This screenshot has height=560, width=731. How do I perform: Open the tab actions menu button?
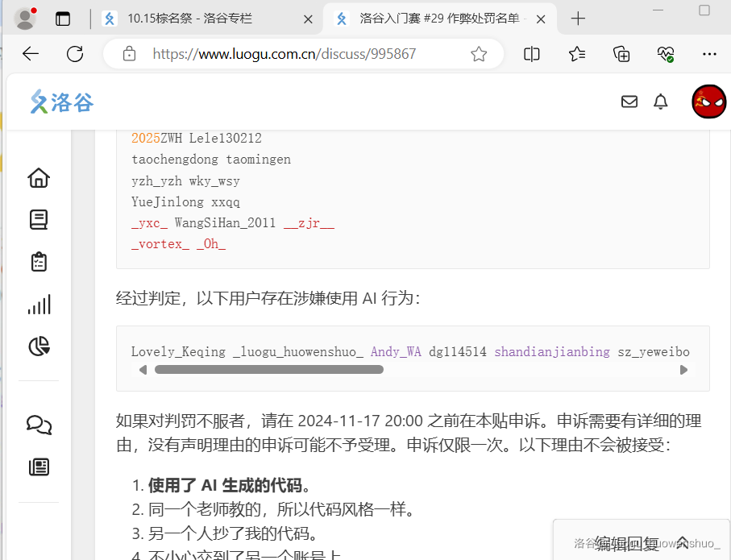click(63, 19)
